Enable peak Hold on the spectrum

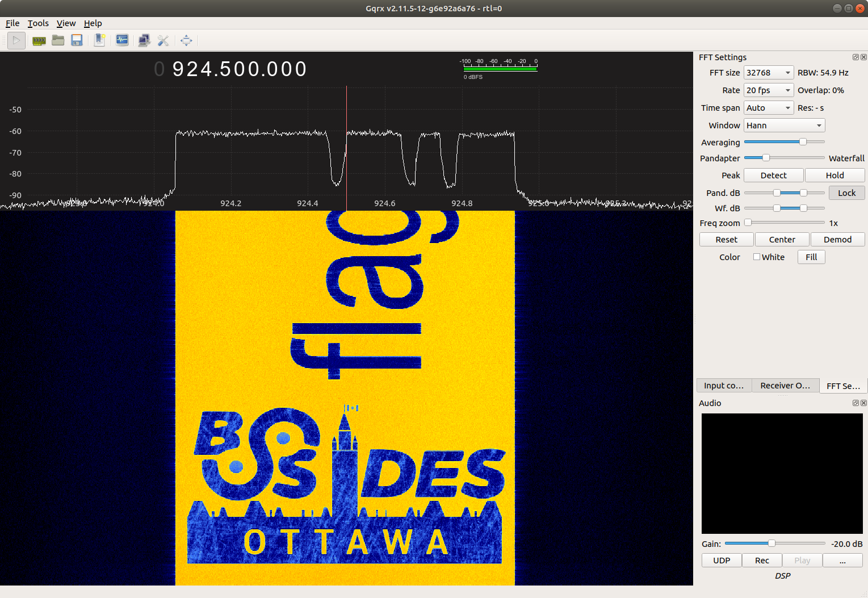[x=835, y=175]
